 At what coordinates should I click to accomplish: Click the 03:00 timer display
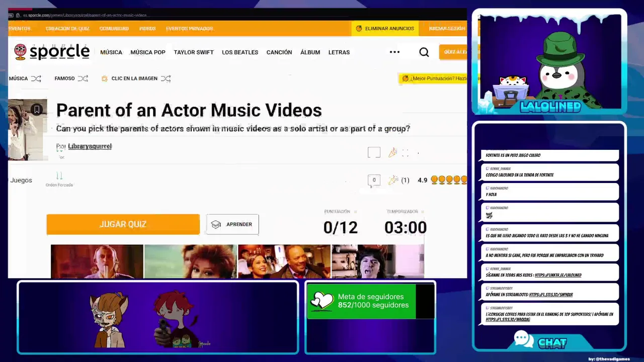406,228
